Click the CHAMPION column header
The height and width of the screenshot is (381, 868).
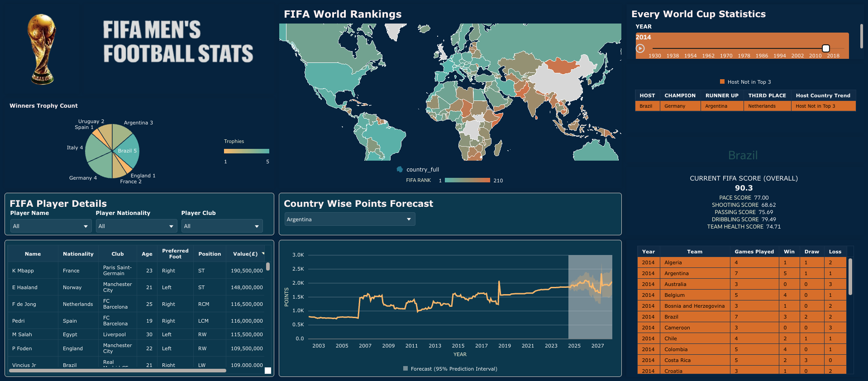[680, 95]
